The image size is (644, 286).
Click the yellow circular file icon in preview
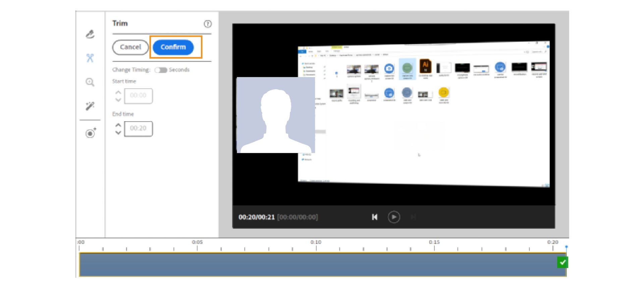[443, 92]
